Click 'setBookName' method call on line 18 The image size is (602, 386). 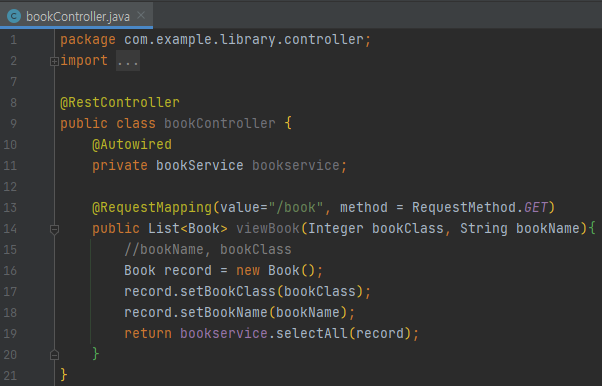pos(223,313)
